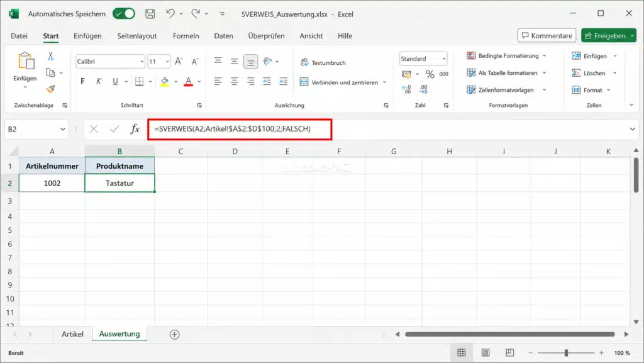Image resolution: width=644 pixels, height=363 pixels.
Task: Open the font size 11 dropdown
Action: (x=167, y=62)
